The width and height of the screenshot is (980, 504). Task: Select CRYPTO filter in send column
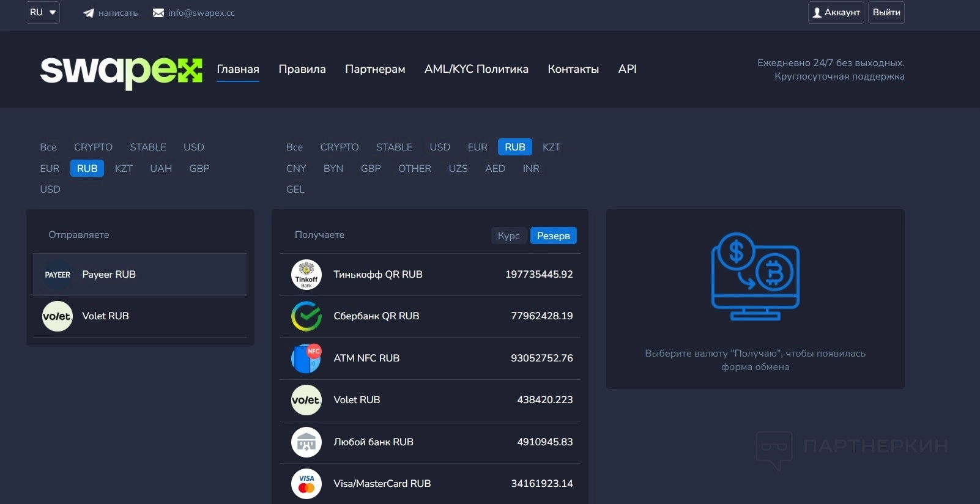tap(93, 147)
